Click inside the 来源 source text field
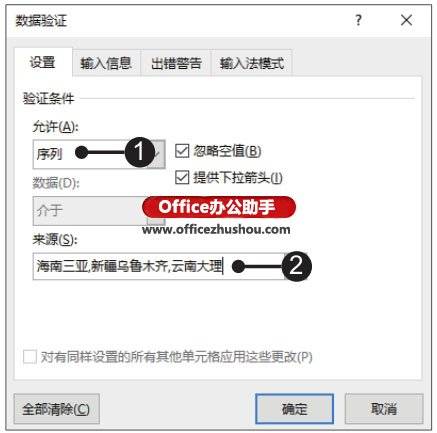The image size is (437, 433). (159, 266)
